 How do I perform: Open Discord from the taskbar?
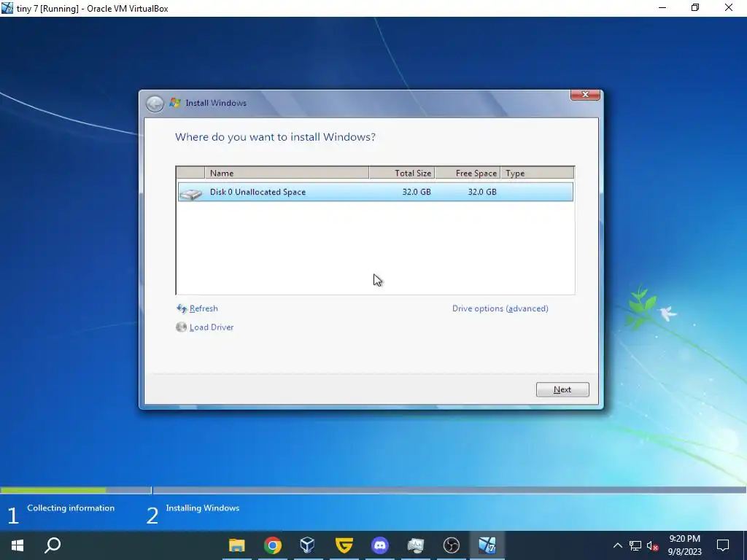click(379, 545)
